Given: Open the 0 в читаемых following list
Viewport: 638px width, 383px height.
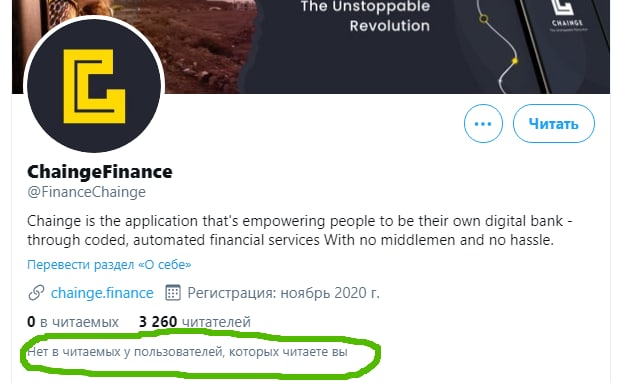Looking at the screenshot, I should [73, 322].
